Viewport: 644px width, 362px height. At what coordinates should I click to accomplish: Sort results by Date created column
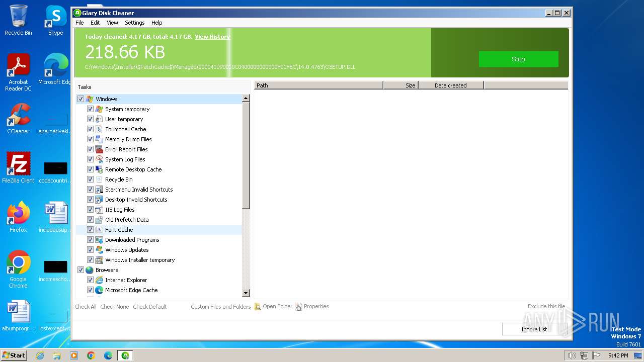pos(451,85)
